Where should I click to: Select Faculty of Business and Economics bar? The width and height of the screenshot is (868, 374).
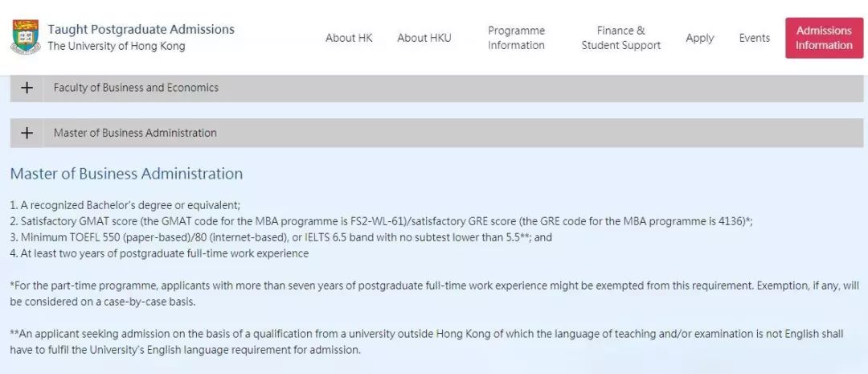pos(436,88)
